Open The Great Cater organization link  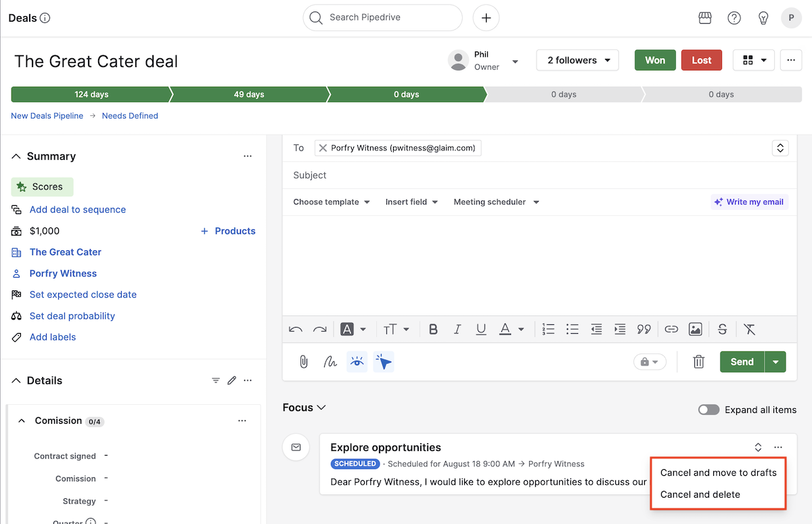[x=66, y=252]
